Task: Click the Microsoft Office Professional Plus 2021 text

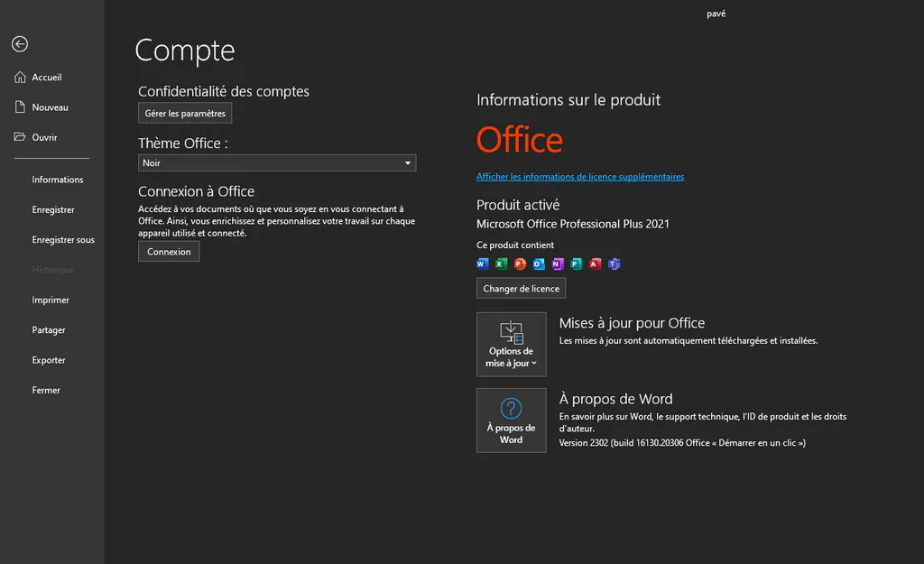Action: tap(573, 224)
